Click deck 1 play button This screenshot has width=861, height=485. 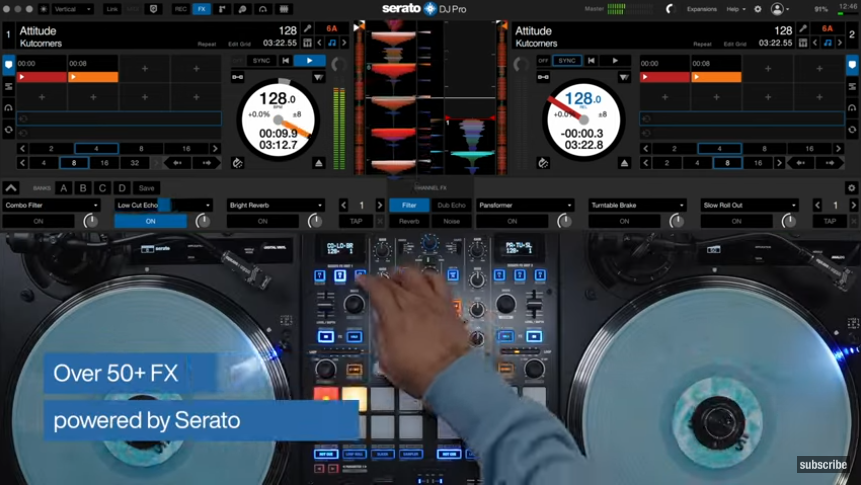(309, 60)
